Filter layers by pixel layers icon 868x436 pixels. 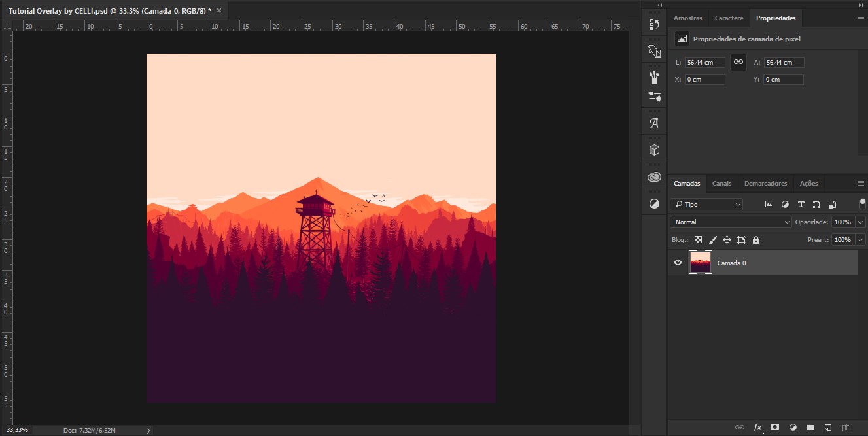769,205
